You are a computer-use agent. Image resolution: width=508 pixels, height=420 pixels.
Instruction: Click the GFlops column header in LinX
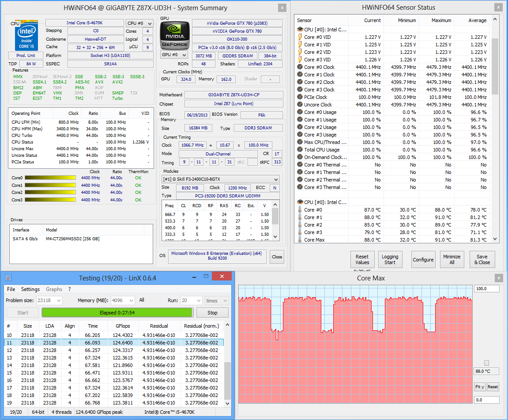click(123, 325)
